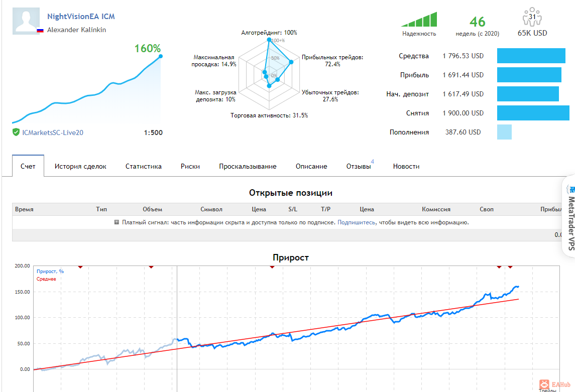The image size is (575, 392).
Task: Click the 160% growth value
Action: coord(148,48)
